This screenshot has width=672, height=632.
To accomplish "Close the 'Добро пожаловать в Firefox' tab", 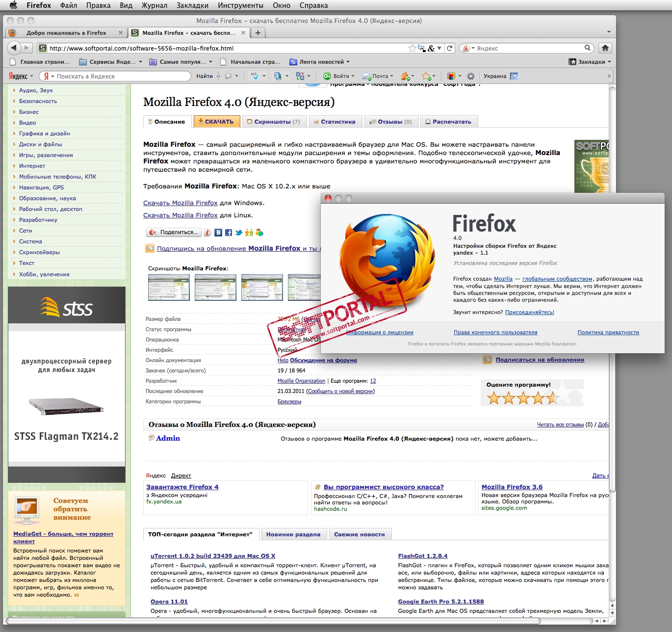I will pyautogui.click(x=121, y=33).
